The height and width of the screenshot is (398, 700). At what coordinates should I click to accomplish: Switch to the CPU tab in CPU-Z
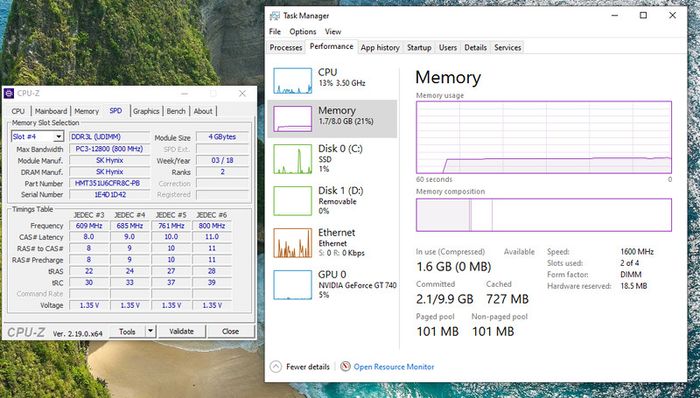18,111
